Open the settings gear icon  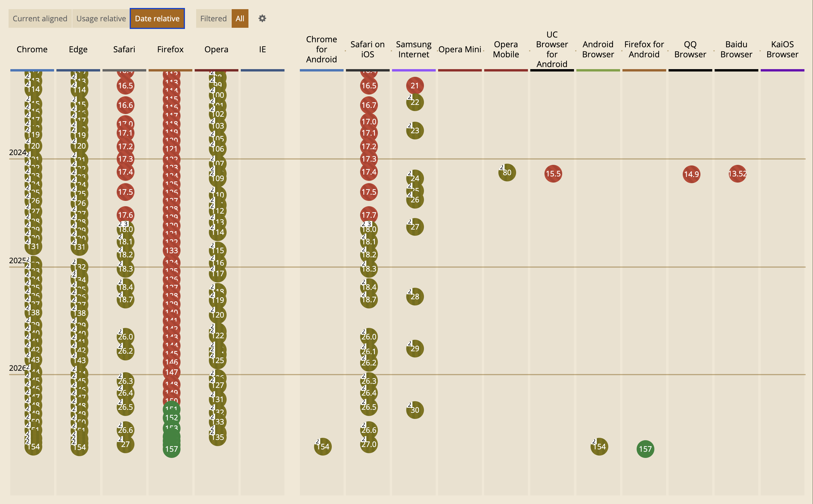[x=262, y=18]
